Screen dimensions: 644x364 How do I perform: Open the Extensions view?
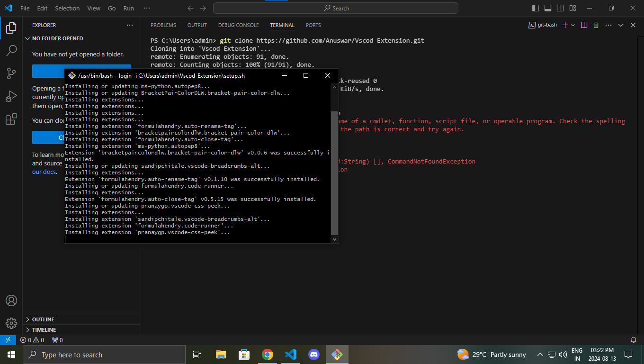(x=11, y=119)
